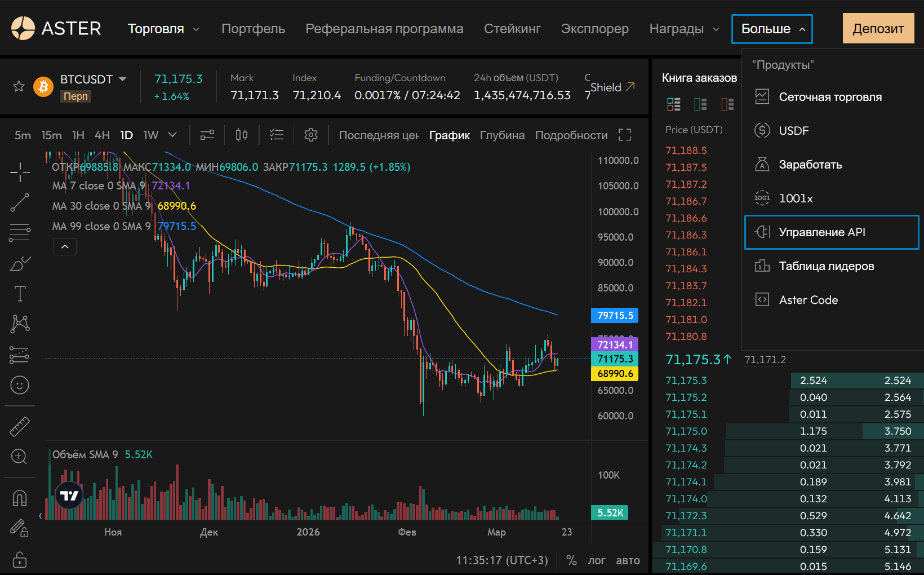Open Управление API

point(832,232)
